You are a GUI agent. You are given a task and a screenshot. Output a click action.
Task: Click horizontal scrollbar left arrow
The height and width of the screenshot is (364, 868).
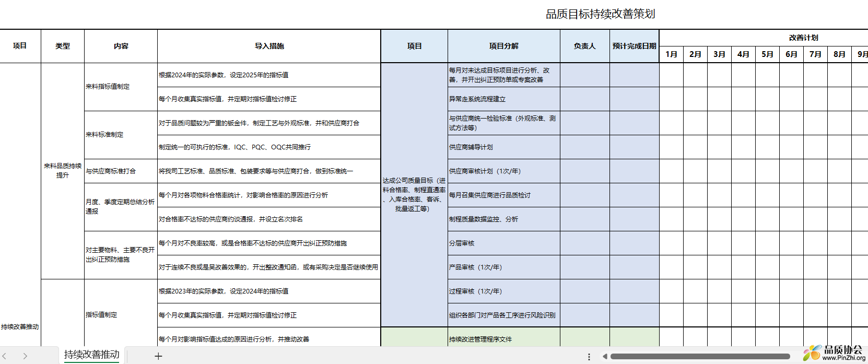click(605, 357)
